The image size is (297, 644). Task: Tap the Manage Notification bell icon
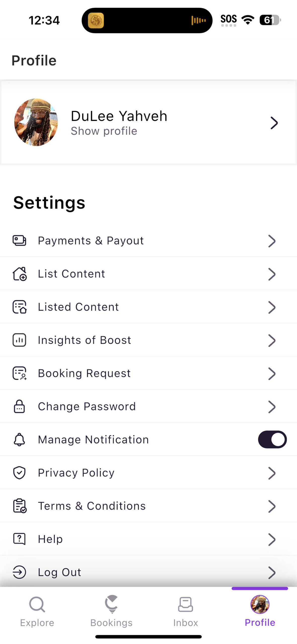19,439
